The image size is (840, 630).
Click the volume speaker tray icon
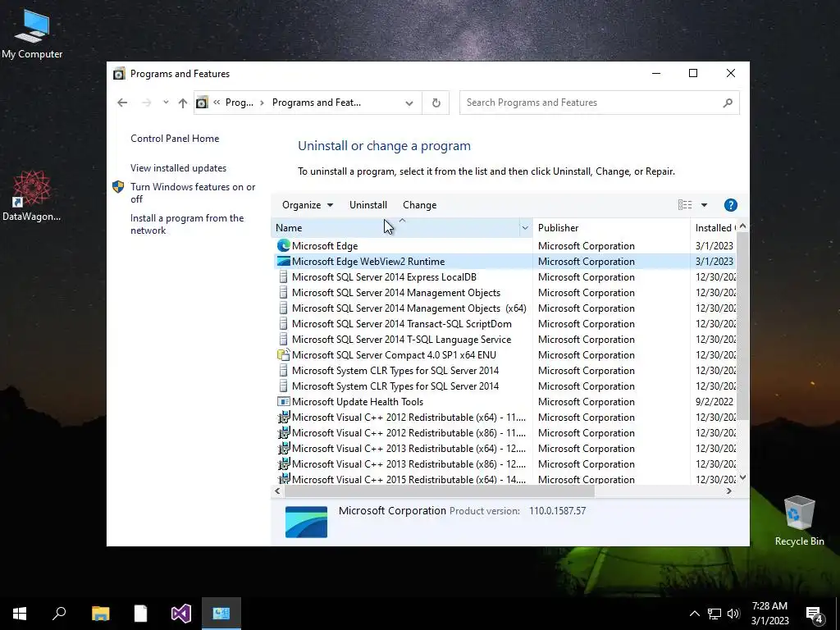tap(733, 614)
